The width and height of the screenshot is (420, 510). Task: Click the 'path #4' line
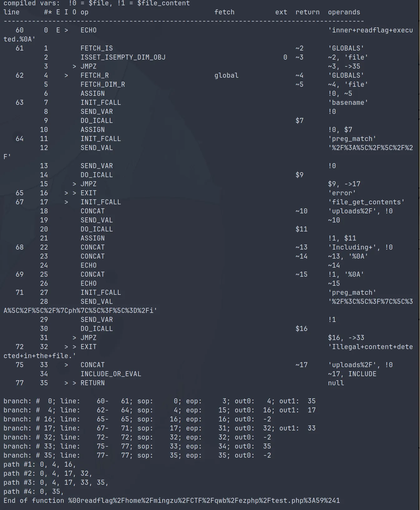[x=34, y=492]
